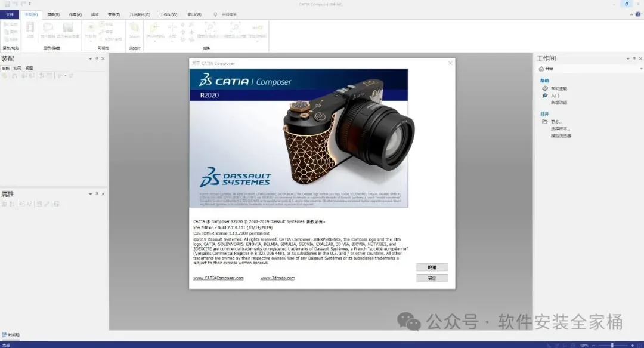Image resolution: width=644 pixels, height=348 pixels.
Task: Click the first icon in assembly panel toolbar
Action: pos(5,76)
